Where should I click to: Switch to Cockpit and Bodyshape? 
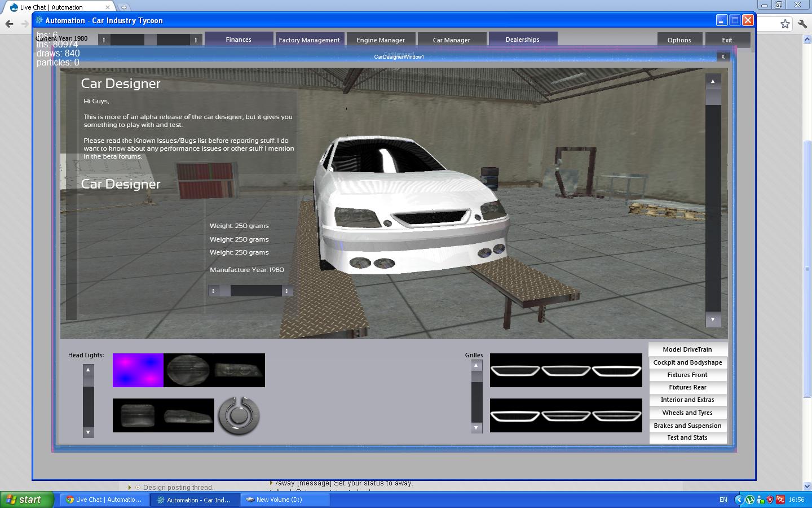(x=687, y=362)
